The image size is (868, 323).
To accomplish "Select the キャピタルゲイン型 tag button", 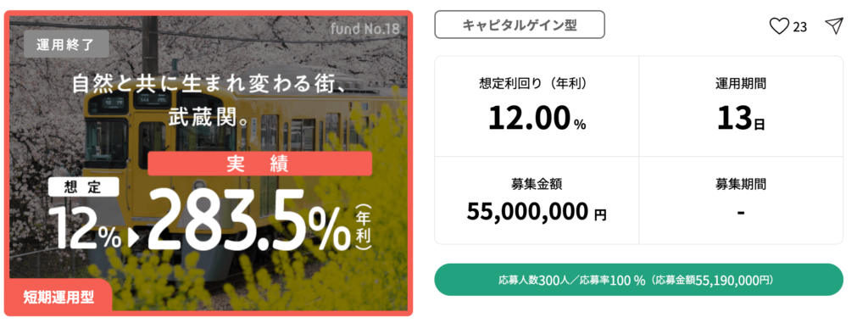I will (x=520, y=25).
